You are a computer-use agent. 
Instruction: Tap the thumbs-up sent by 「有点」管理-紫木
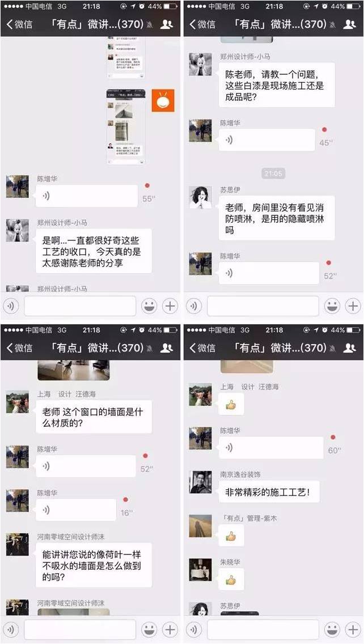coord(231,536)
